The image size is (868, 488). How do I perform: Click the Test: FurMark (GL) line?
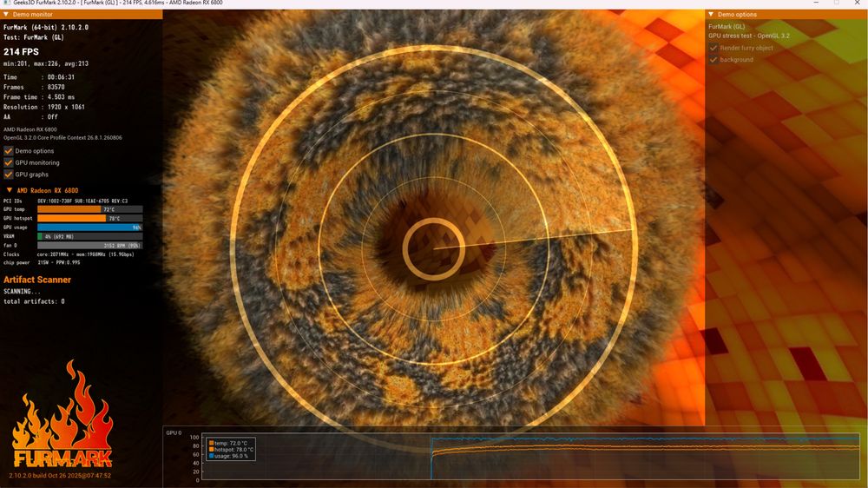[34, 37]
